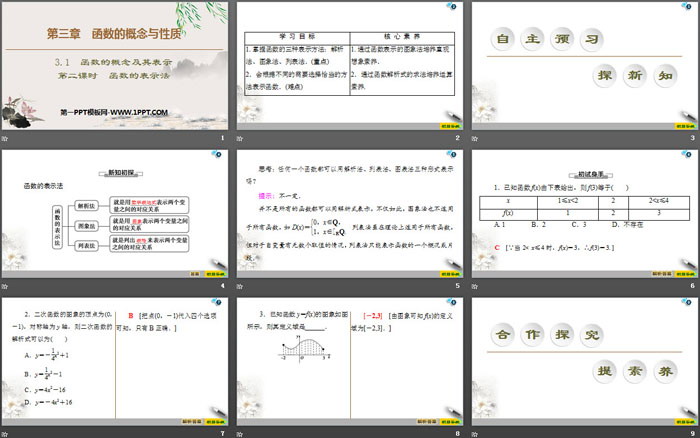Click animation star icon under slide 1
This screenshot has height=438, width=700.
(5, 138)
